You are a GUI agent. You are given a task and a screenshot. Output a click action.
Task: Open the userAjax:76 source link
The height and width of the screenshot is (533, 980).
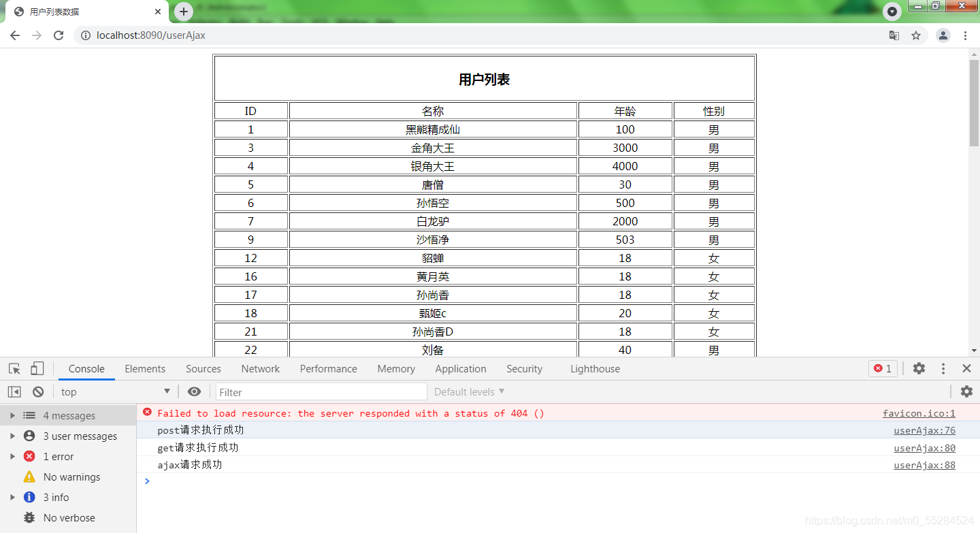coord(924,430)
